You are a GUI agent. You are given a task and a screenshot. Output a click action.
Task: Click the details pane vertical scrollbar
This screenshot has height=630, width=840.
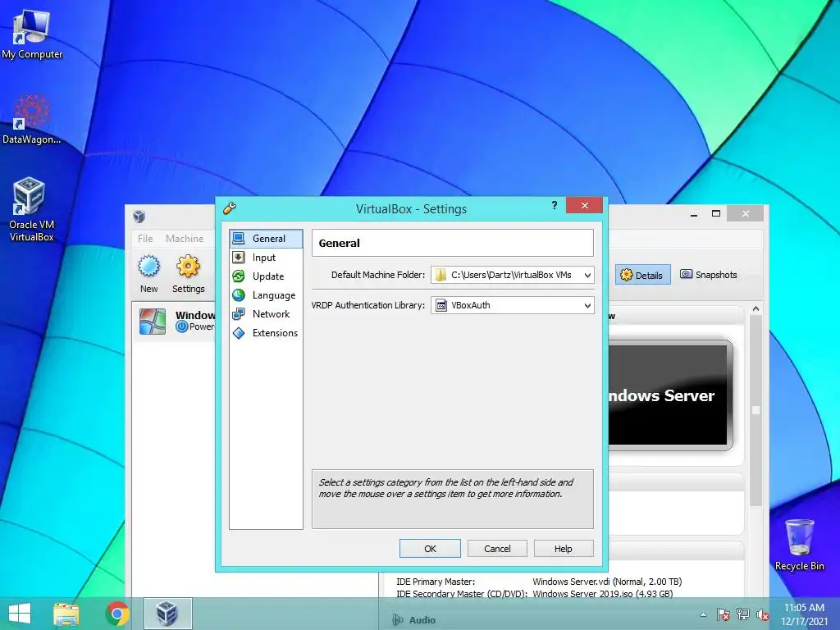pyautogui.click(x=756, y=410)
